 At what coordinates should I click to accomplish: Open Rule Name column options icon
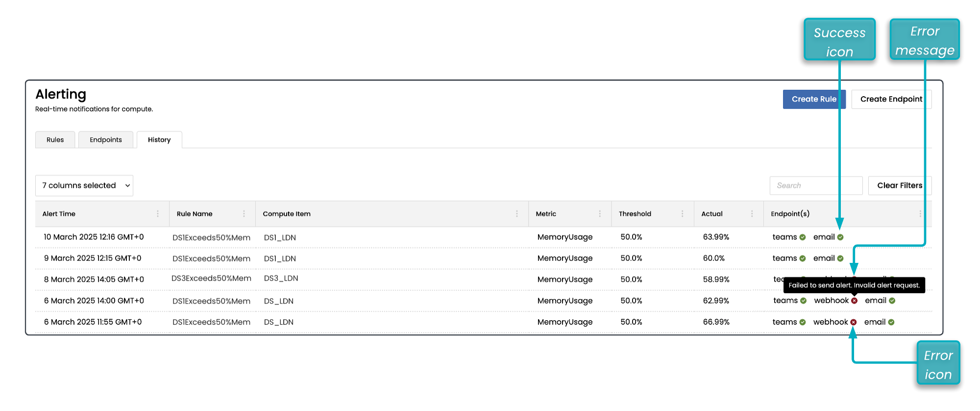coord(244,214)
